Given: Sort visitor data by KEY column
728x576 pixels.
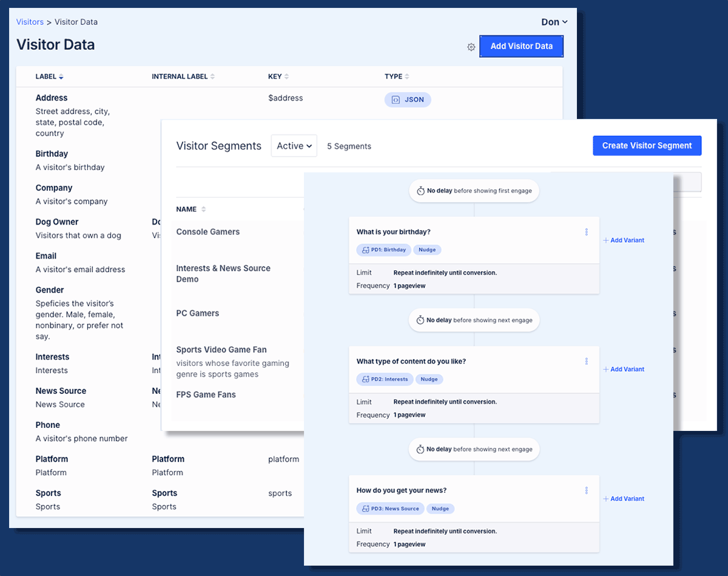Looking at the screenshot, I should tap(286, 76).
